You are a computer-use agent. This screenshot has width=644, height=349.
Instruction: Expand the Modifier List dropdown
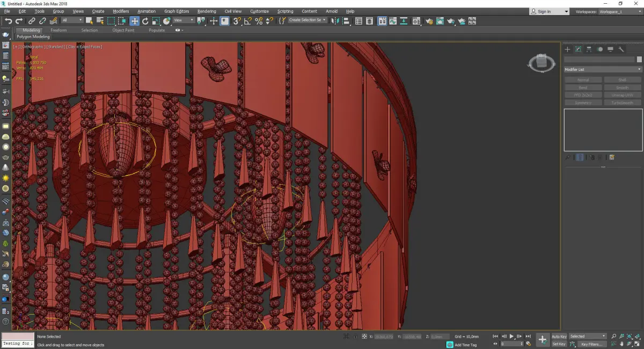click(x=603, y=69)
